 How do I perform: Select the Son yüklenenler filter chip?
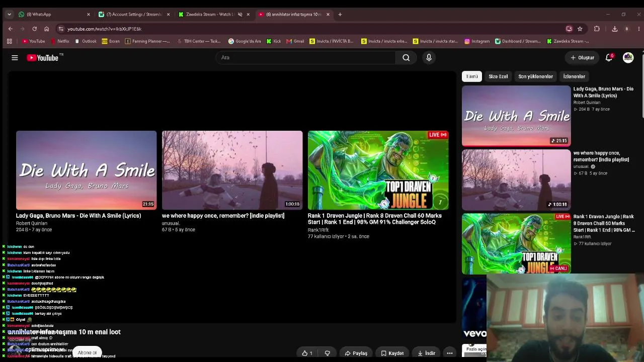point(535,76)
